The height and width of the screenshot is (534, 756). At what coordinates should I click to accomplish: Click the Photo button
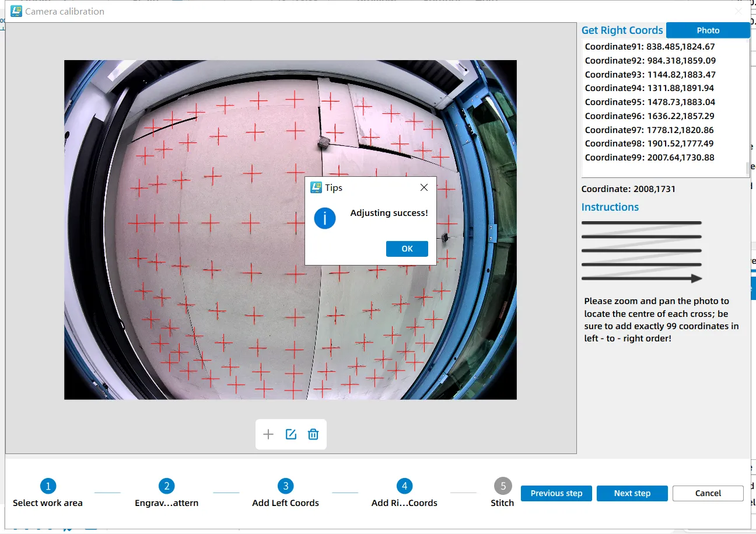(708, 30)
